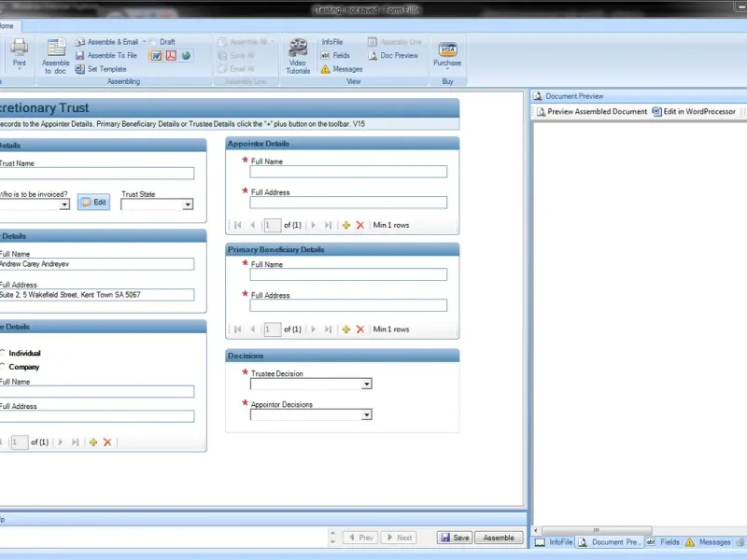
Task: Switch to the InfoFile bottom tab
Action: coord(554,542)
